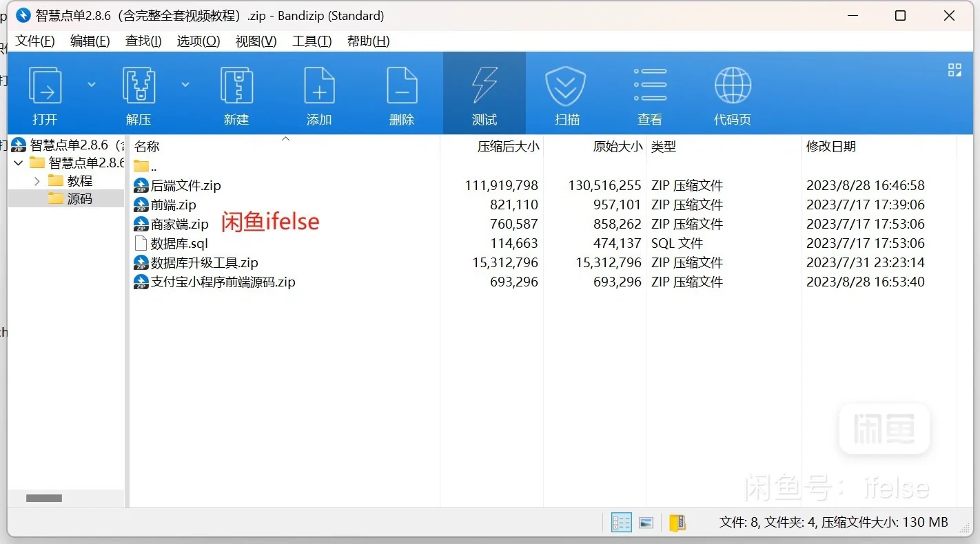
Task: Open the archive with the 打开 tool
Action: 45,93
